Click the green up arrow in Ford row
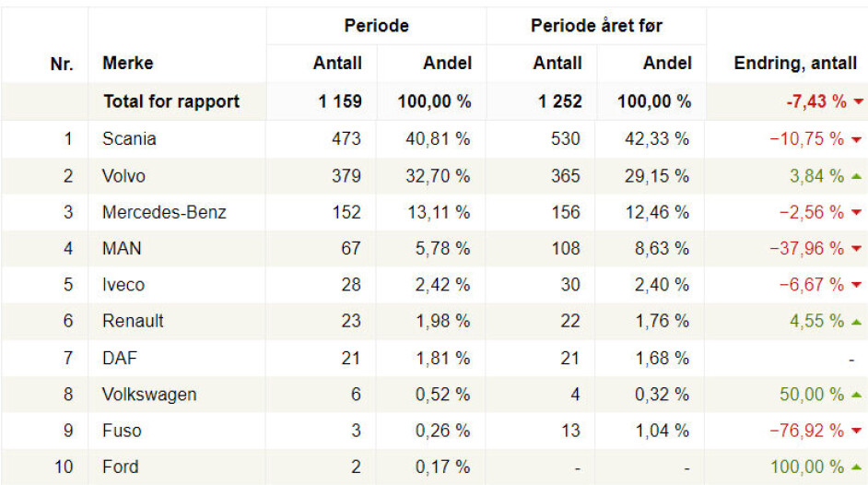The width and height of the screenshot is (868, 485). pos(857,467)
